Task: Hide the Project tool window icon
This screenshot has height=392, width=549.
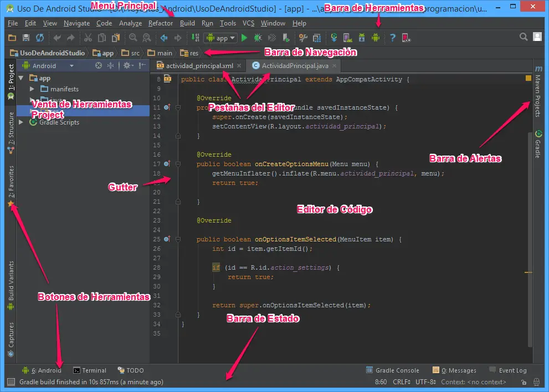Action: pyautogui.click(x=142, y=65)
